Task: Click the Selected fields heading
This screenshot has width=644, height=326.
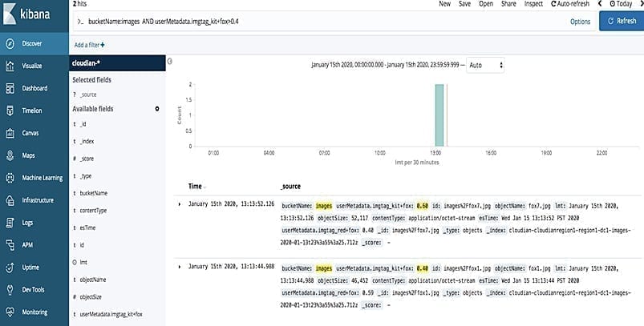Action: [91, 79]
